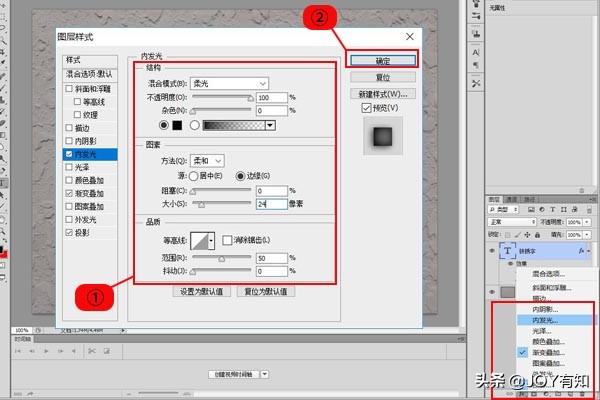Image resolution: width=600 pixels, height=400 pixels.
Task: Click 复位为默认值 button
Action: point(266,291)
